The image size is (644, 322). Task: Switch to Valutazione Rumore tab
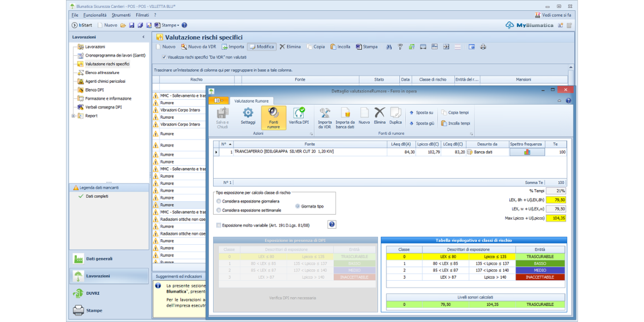coord(252,100)
